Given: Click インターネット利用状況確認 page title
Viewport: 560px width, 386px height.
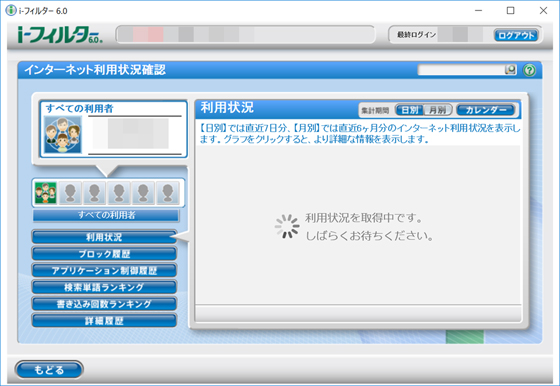Looking at the screenshot, I should (95, 70).
